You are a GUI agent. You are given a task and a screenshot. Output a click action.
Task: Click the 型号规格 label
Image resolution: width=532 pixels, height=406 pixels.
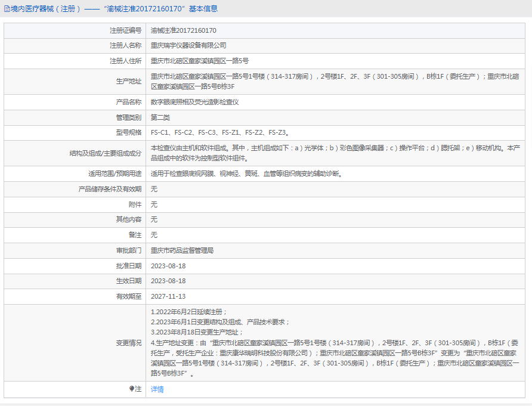coord(129,132)
